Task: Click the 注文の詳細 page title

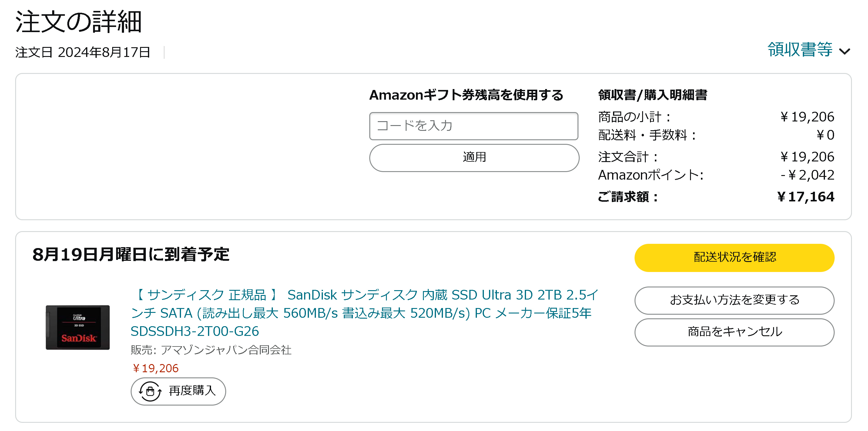Action: click(x=79, y=22)
